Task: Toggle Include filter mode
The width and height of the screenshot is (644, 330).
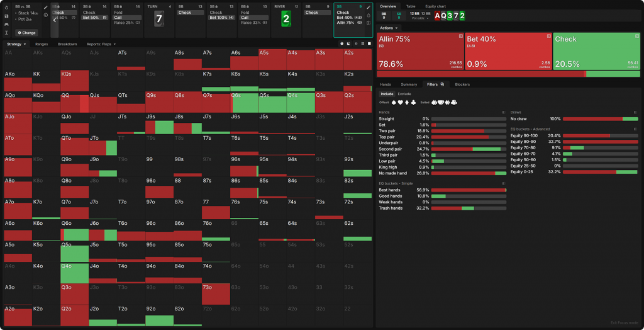Action: [x=387, y=94]
